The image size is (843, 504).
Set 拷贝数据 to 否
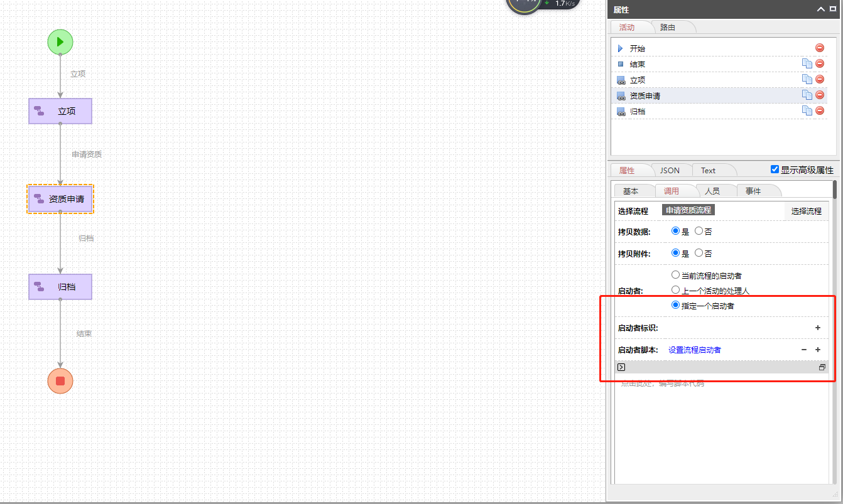pyautogui.click(x=699, y=231)
